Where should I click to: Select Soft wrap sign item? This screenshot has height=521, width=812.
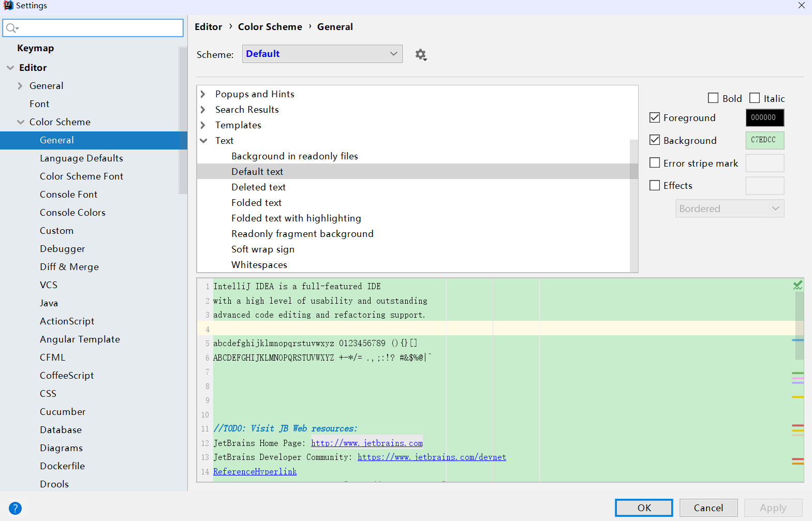point(263,249)
